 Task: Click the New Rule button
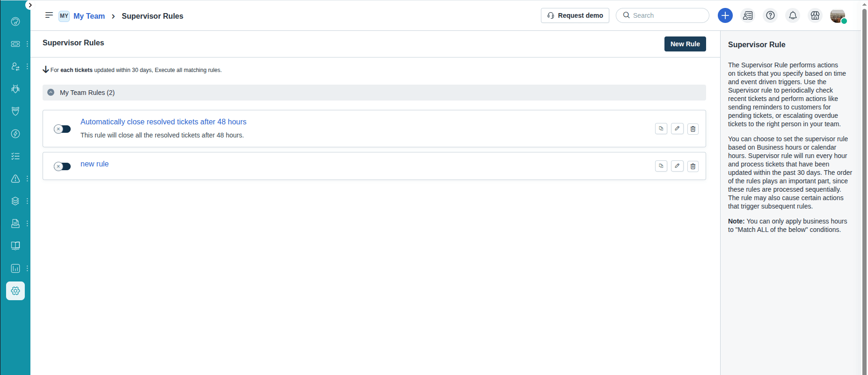point(685,44)
